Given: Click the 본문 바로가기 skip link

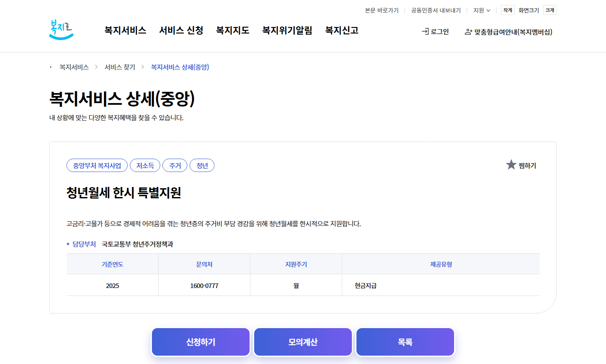Looking at the screenshot, I should tap(381, 10).
